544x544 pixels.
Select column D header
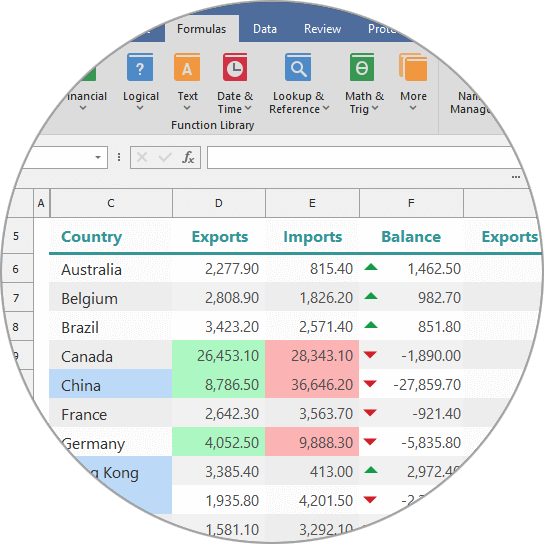click(x=219, y=203)
